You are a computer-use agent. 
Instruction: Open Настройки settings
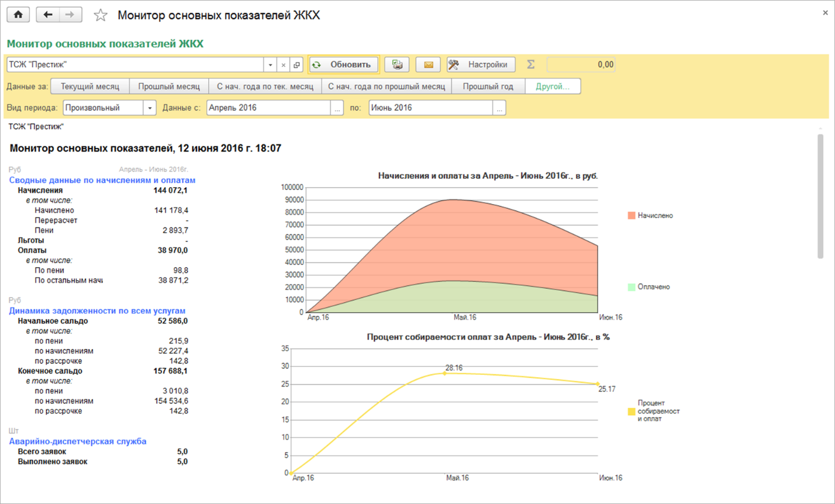point(481,64)
